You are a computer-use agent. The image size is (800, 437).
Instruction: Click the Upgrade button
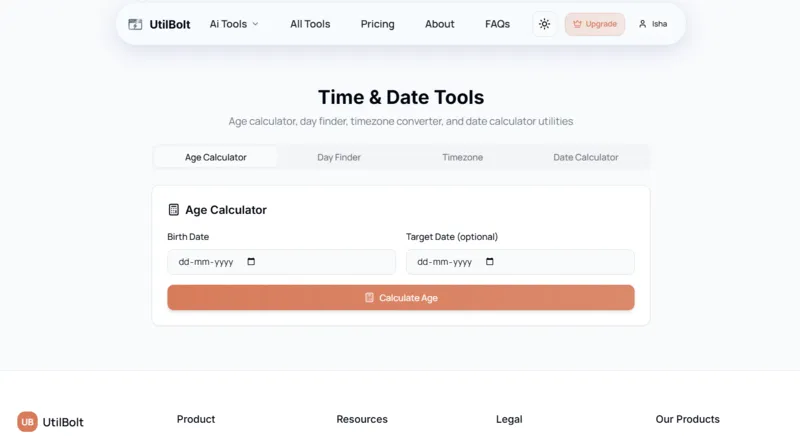(595, 24)
